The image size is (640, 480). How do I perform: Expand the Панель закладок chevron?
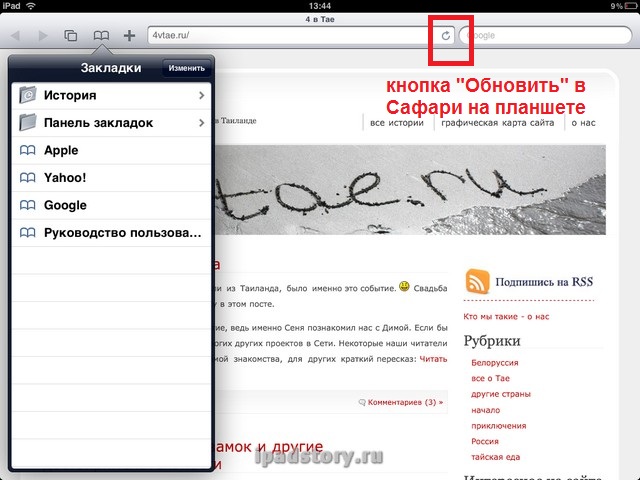(202, 123)
